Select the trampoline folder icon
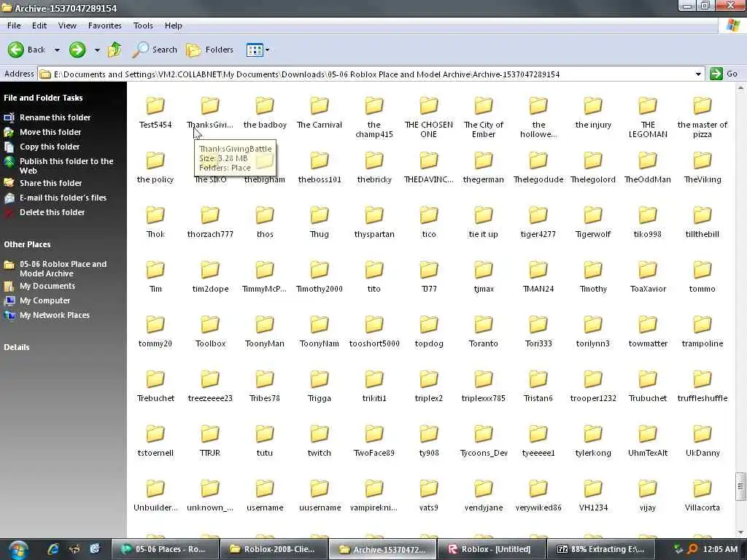The height and width of the screenshot is (560, 747). [703, 324]
